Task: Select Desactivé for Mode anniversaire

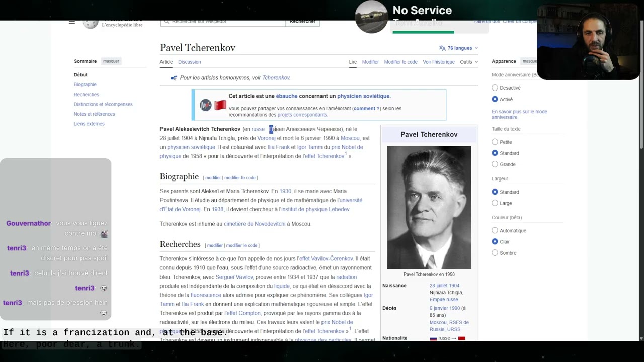Action: [x=495, y=88]
